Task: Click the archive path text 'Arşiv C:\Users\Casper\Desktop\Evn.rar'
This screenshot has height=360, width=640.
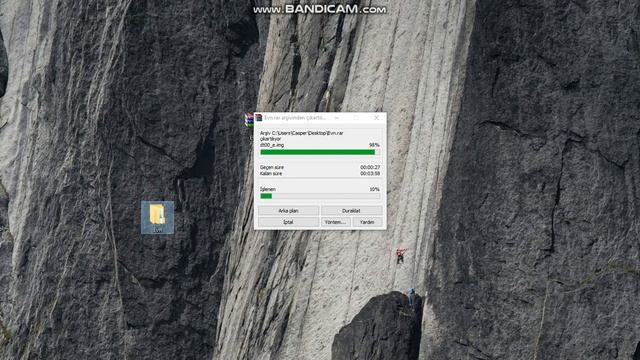Action: 302,133
